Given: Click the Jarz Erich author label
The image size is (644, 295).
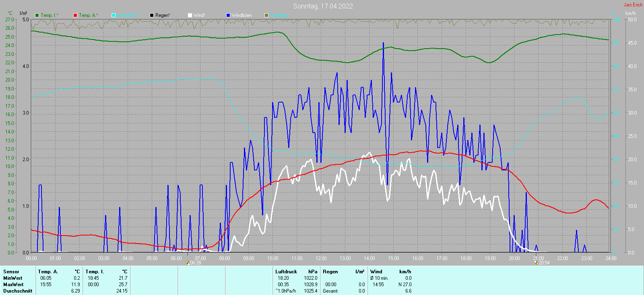Looking at the screenshot, I should 633,5.
